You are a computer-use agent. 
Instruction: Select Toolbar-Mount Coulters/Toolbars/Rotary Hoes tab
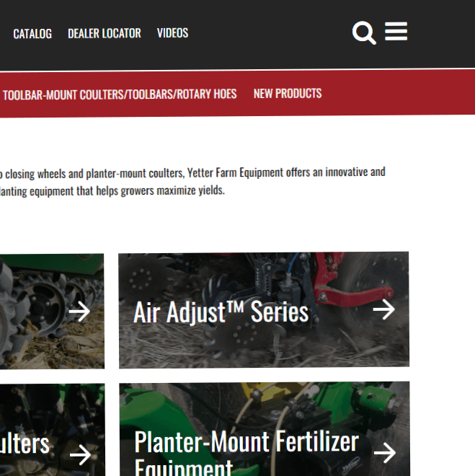(x=120, y=94)
